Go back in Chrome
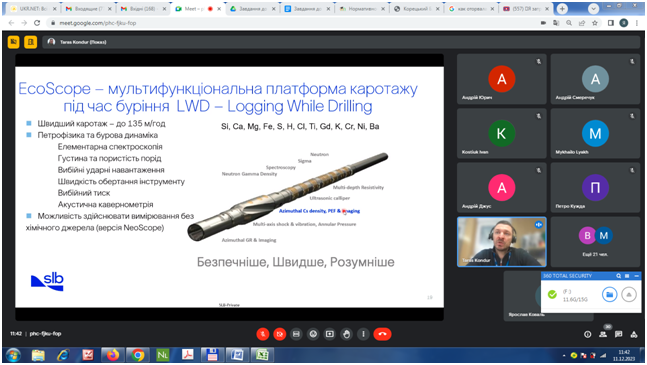The image size is (647, 365). tap(12, 23)
